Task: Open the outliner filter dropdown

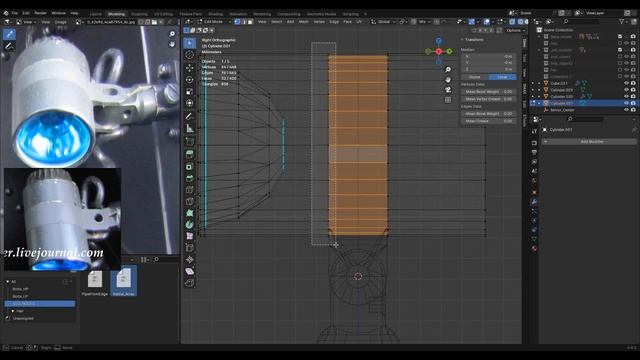Action: tap(623, 22)
